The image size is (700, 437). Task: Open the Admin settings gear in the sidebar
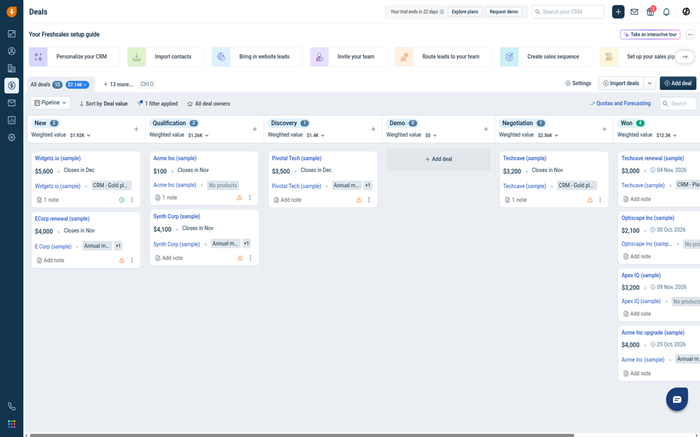click(x=12, y=137)
